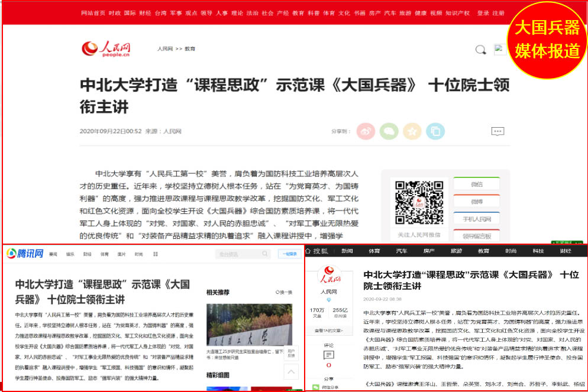Click the 腾讯网 article headline

102,292
